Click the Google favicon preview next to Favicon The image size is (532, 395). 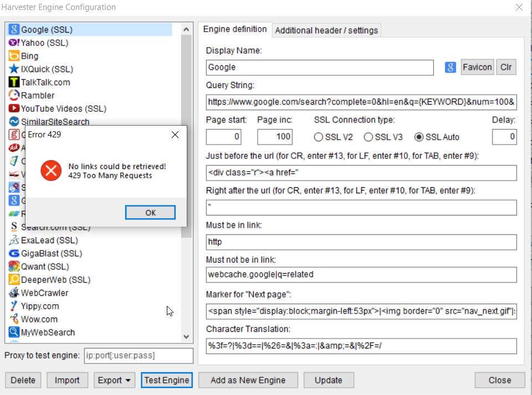tap(450, 67)
